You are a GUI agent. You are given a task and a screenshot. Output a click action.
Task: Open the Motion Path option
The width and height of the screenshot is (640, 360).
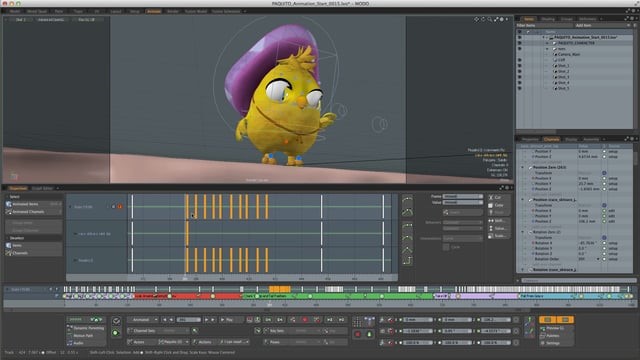tap(83, 336)
